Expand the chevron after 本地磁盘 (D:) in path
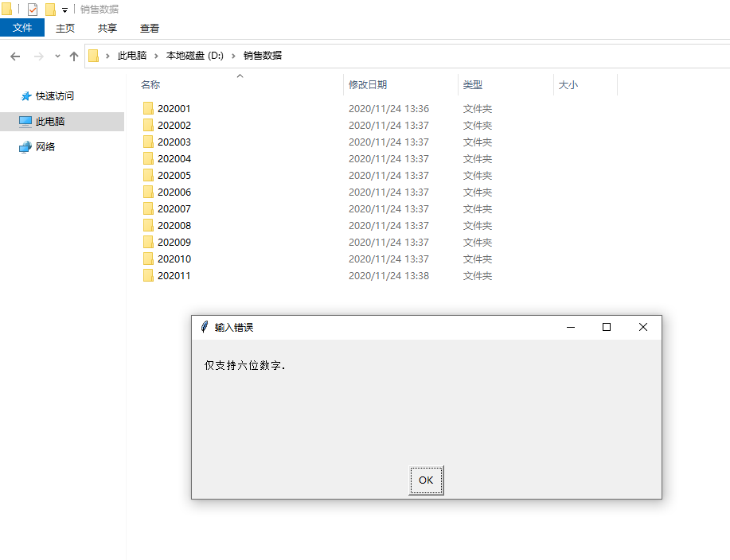 coord(233,56)
